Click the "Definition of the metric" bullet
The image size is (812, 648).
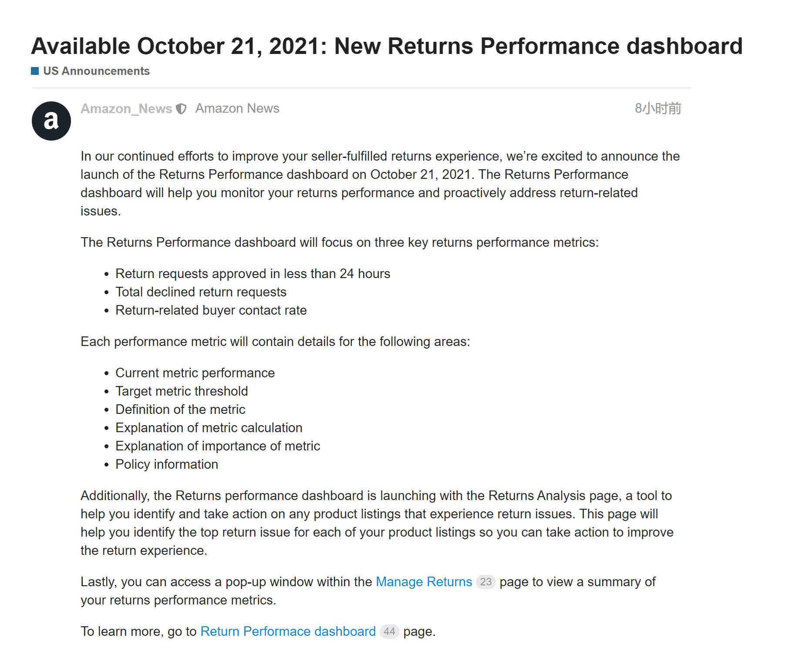coord(180,410)
